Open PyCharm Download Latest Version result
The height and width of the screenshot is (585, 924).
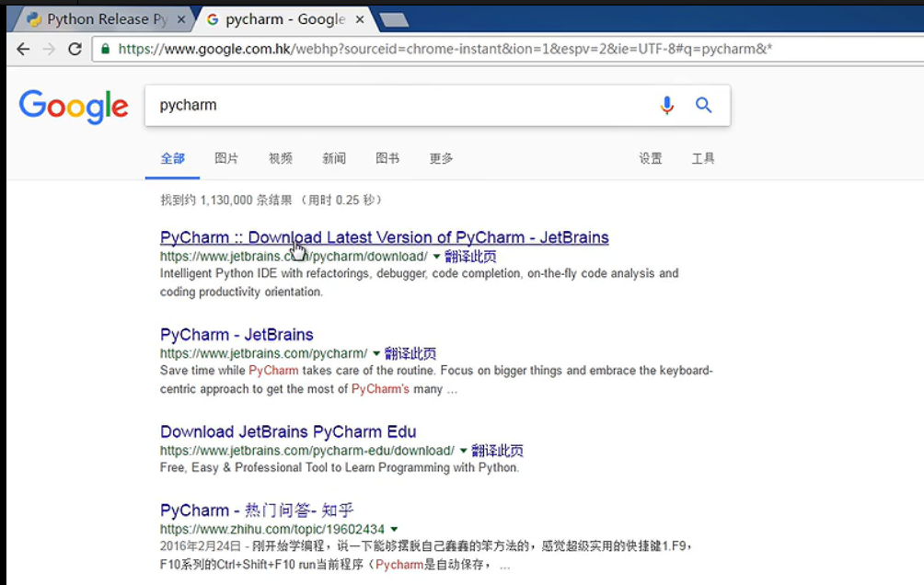pyautogui.click(x=384, y=237)
